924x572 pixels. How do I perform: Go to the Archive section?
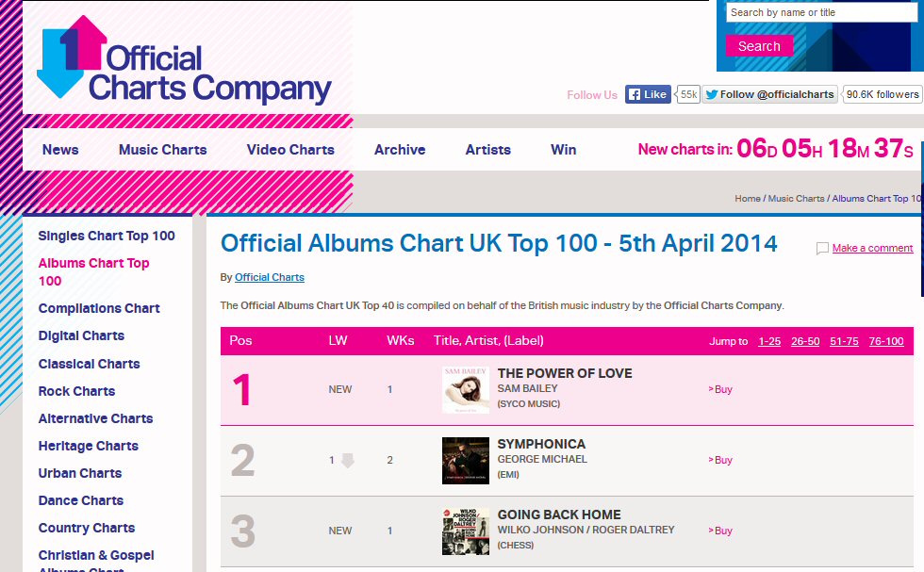click(400, 150)
